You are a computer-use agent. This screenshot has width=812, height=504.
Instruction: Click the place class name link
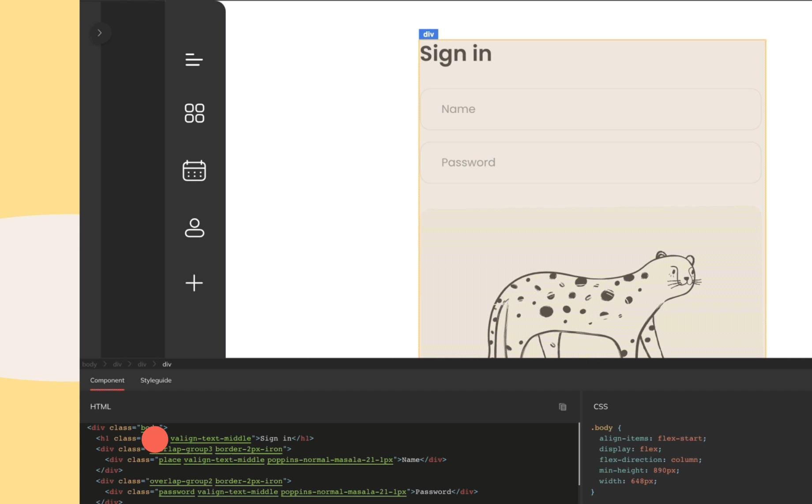[x=170, y=460]
